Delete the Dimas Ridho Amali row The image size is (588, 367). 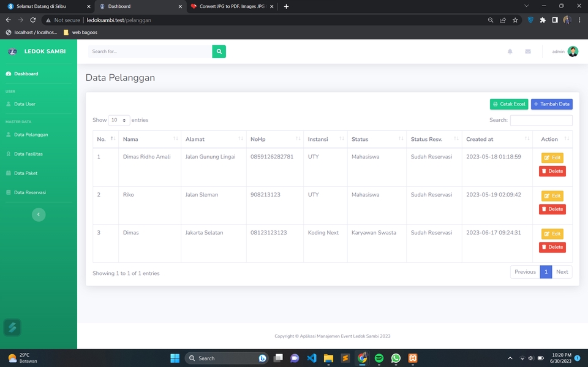(552, 171)
